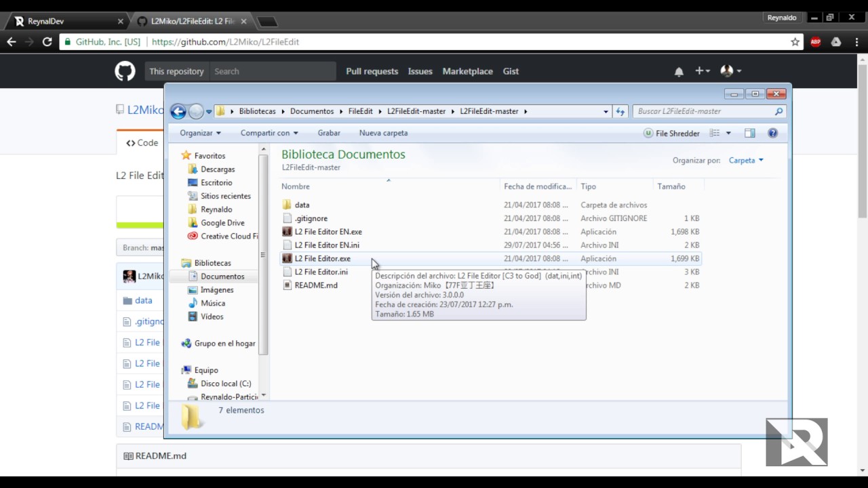Image resolution: width=868 pixels, height=488 pixels.
Task: Open Explorer help question mark icon
Action: point(772,134)
